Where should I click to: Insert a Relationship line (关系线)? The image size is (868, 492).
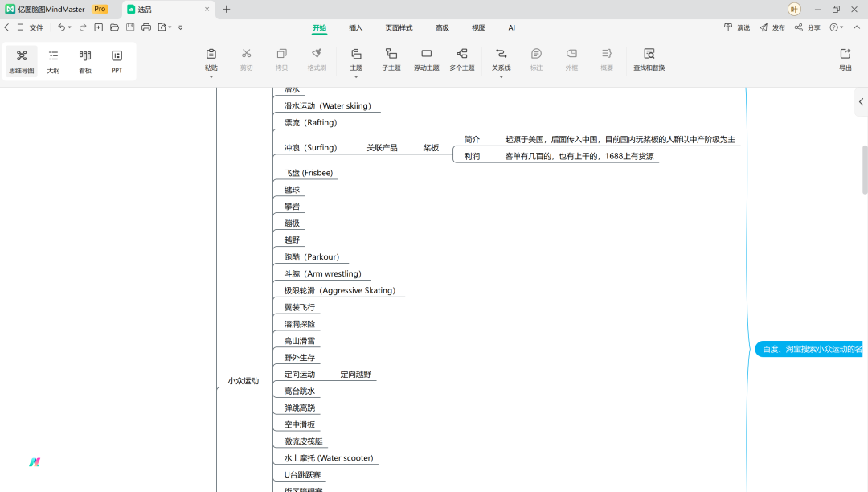tap(501, 56)
